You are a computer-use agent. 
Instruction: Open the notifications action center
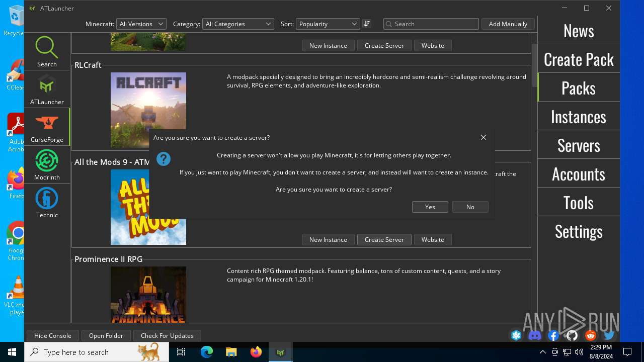click(x=627, y=352)
